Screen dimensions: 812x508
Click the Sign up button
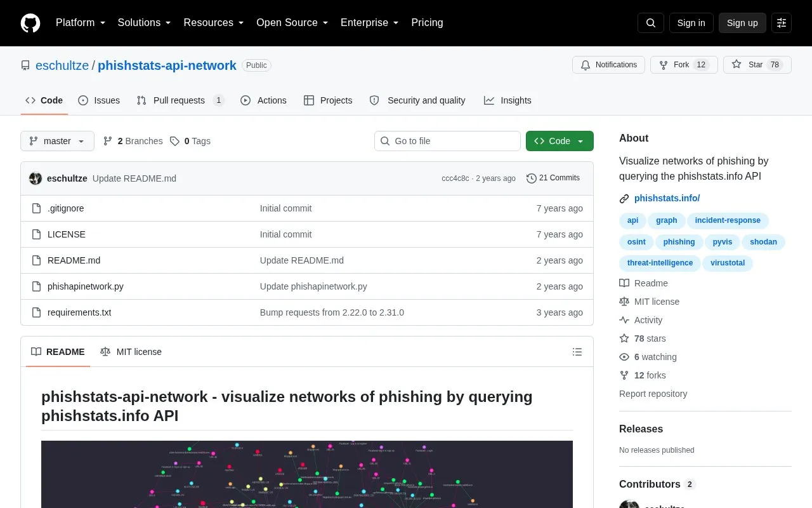tap(742, 23)
